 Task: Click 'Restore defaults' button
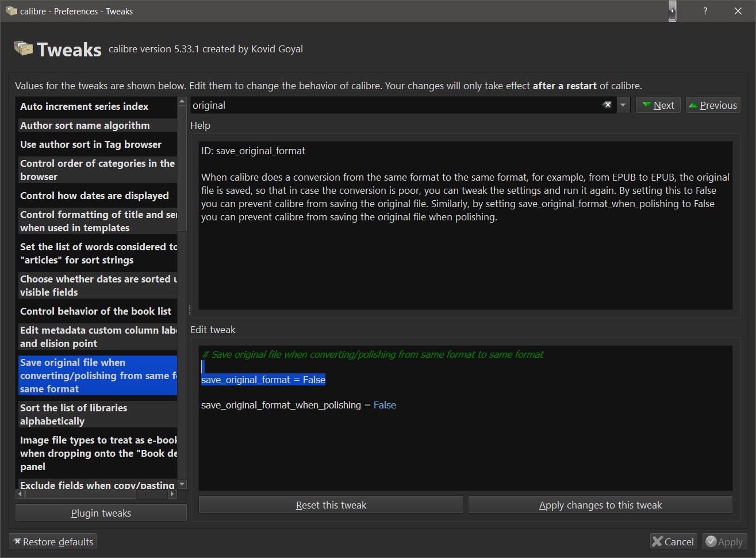(52, 542)
